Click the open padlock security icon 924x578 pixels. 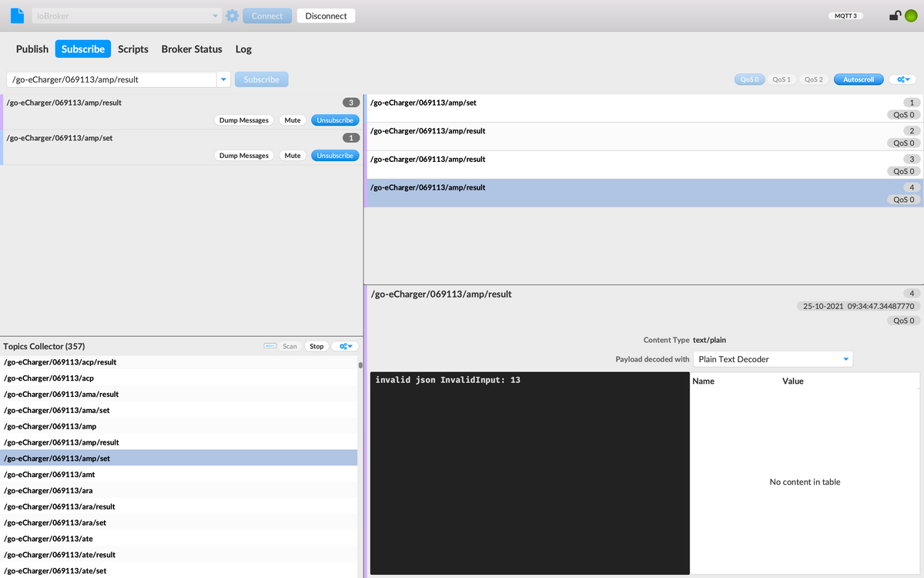click(x=895, y=15)
